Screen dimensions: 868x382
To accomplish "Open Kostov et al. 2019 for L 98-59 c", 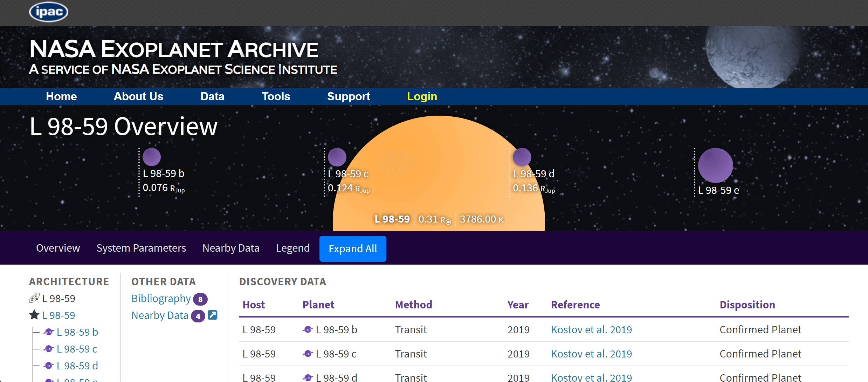I will click(x=591, y=354).
